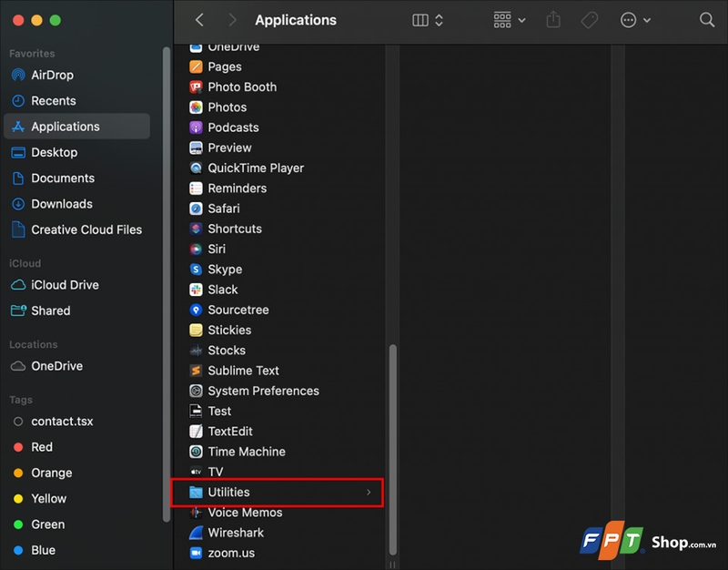The height and width of the screenshot is (570, 728).
Task: Open the Safari app icon
Action: 196,209
